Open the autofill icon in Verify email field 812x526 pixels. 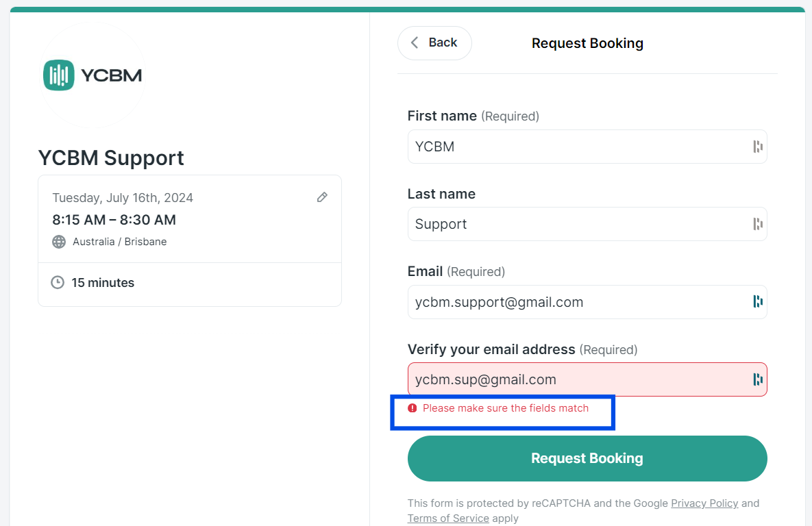758,379
